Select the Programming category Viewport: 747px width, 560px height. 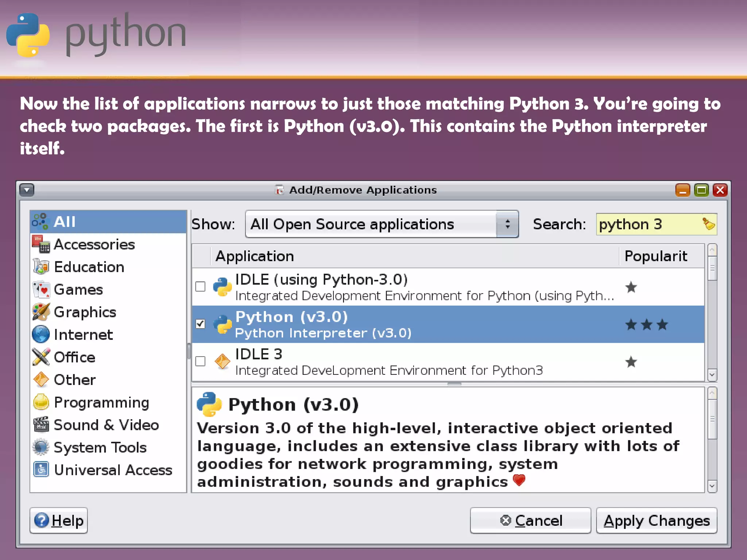pyautogui.click(x=108, y=402)
